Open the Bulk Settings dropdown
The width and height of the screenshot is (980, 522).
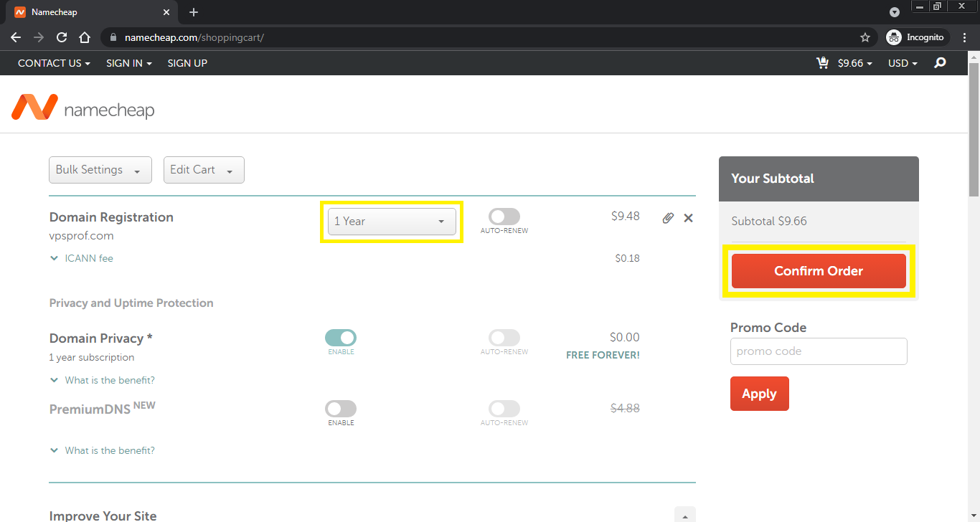[x=100, y=170]
